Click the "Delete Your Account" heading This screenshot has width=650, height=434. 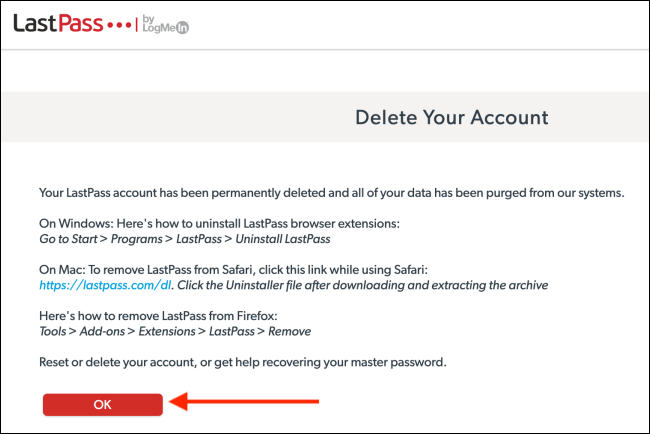click(x=451, y=117)
